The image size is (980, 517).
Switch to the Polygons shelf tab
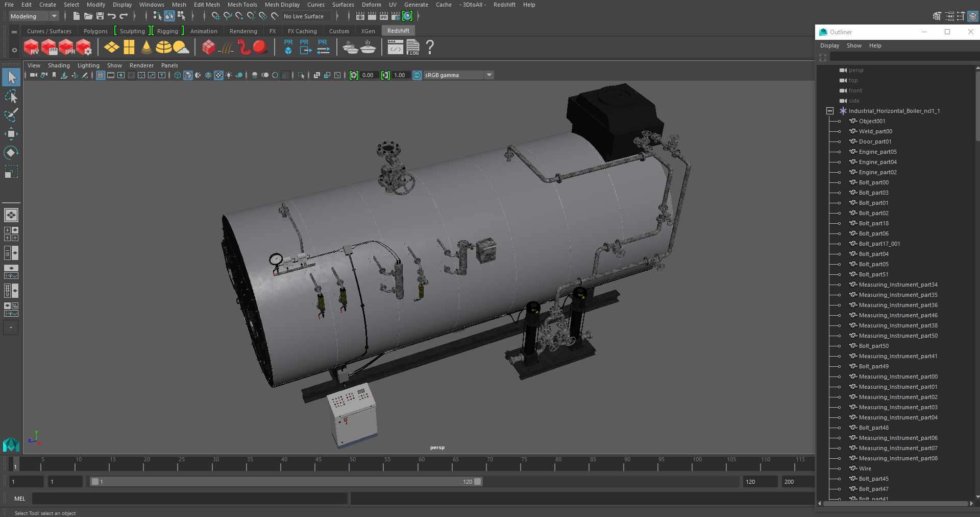(95, 31)
